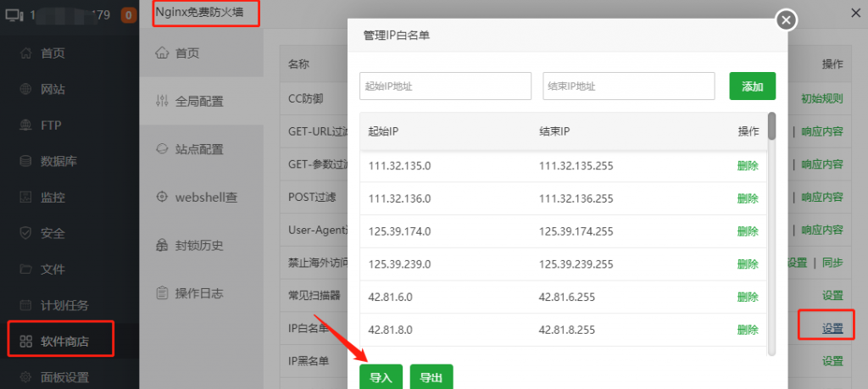Viewport: 868px width, 389px height.
Task: Click the grid icon beside 软件商店
Action: coord(25,342)
